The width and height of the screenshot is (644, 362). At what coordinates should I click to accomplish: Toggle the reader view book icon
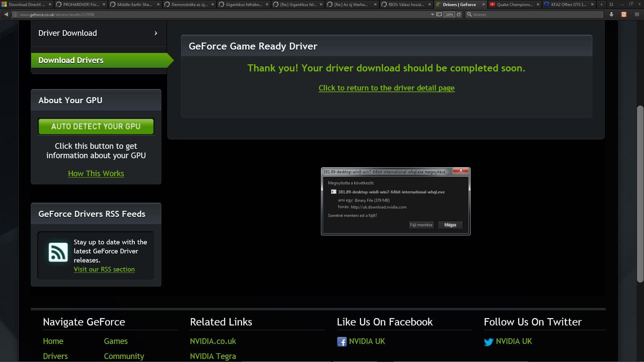click(x=439, y=14)
